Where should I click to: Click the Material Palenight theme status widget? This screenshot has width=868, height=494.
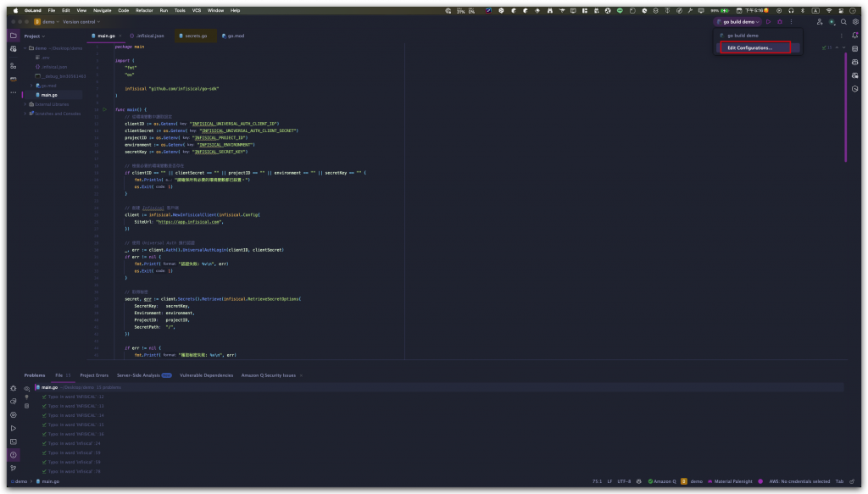click(730, 481)
